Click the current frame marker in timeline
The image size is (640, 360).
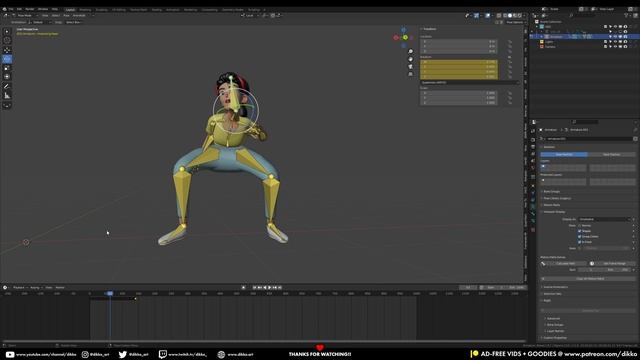(110, 293)
